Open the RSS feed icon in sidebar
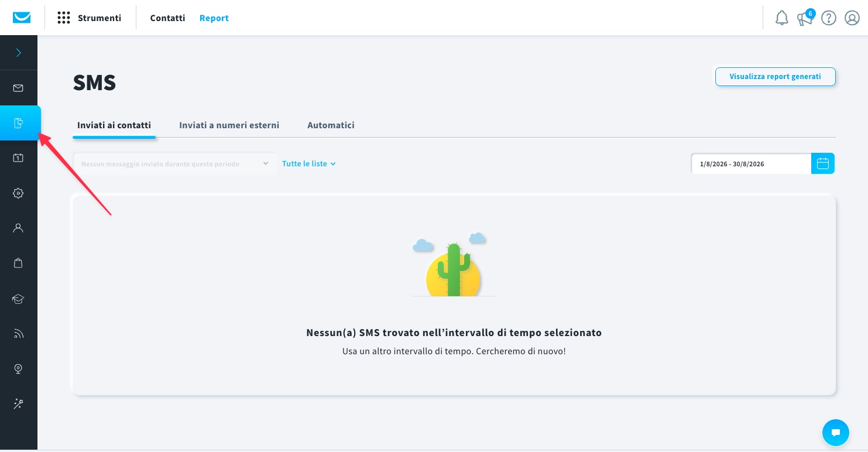This screenshot has width=868, height=452. (x=18, y=334)
